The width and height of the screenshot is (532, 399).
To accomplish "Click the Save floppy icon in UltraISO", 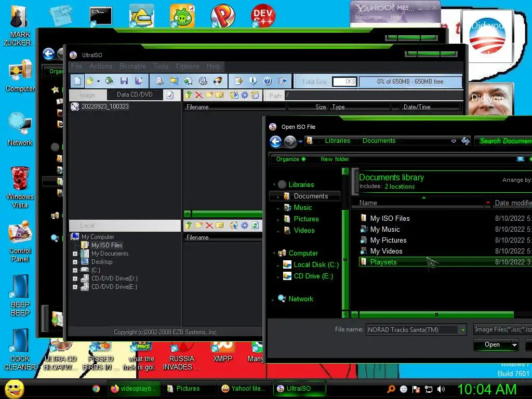I will coord(124,81).
